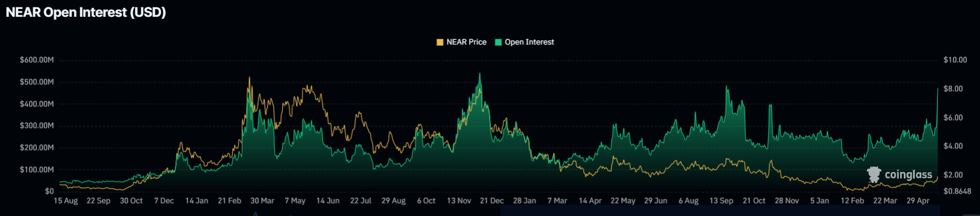The height and width of the screenshot is (216, 980).
Task: Toggle the NEAR Price legend entry
Action: pos(462,42)
